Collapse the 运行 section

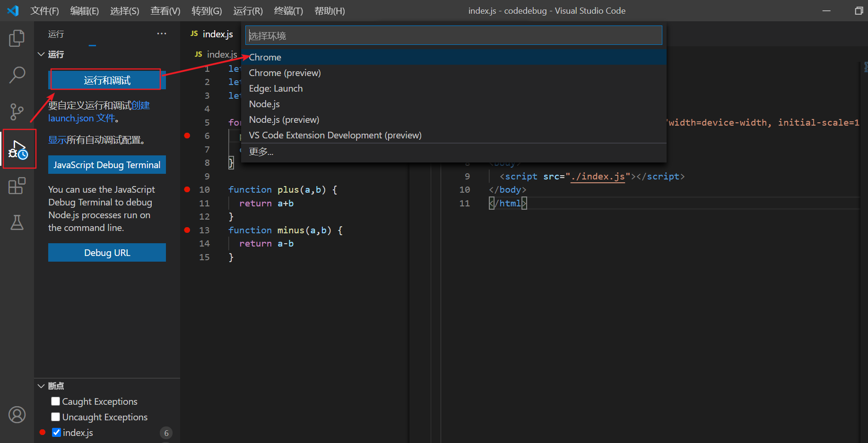tap(41, 55)
